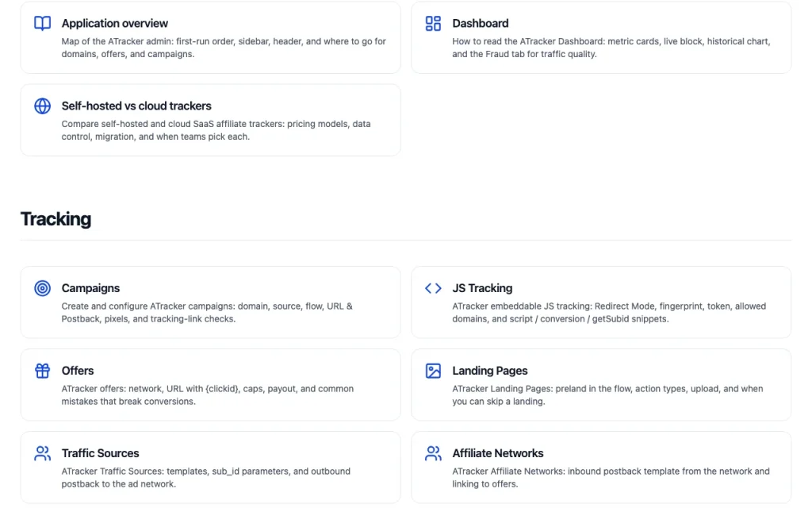Click the gift icon next to Offers
This screenshot has height=508, width=812.
pos(43,371)
